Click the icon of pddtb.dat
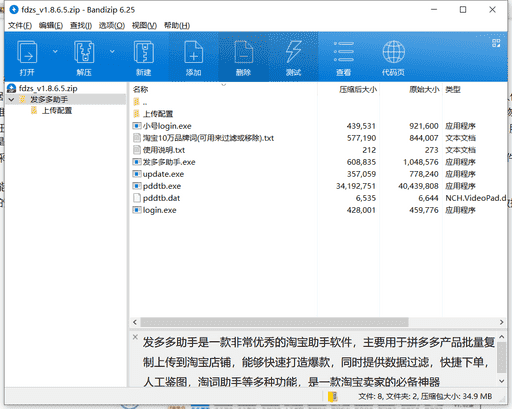 pyautogui.click(x=137, y=198)
